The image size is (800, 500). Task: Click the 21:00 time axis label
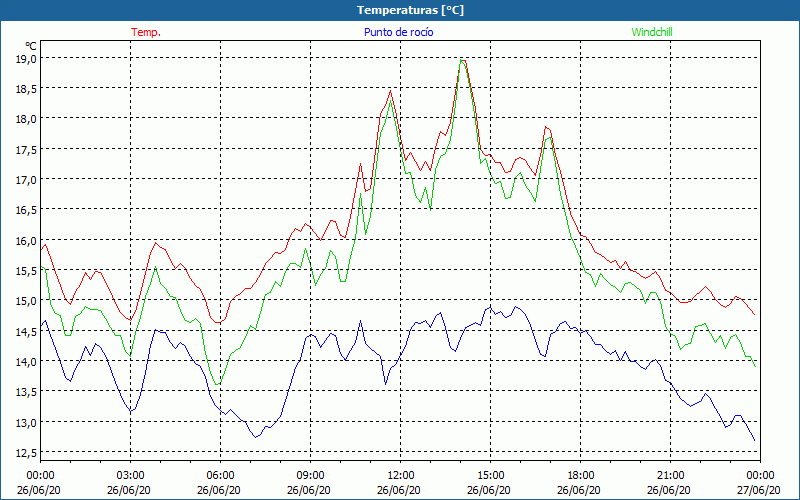pos(670,476)
